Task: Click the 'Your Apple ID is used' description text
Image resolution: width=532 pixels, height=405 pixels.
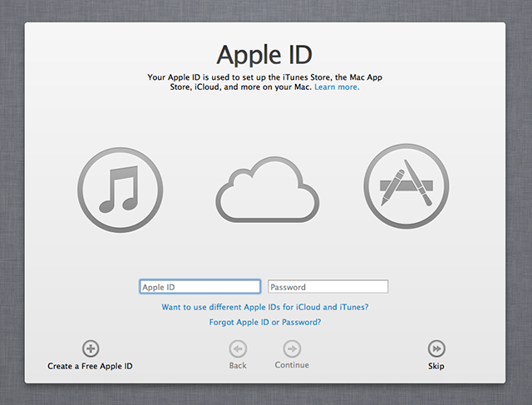Action: pyautogui.click(x=264, y=82)
